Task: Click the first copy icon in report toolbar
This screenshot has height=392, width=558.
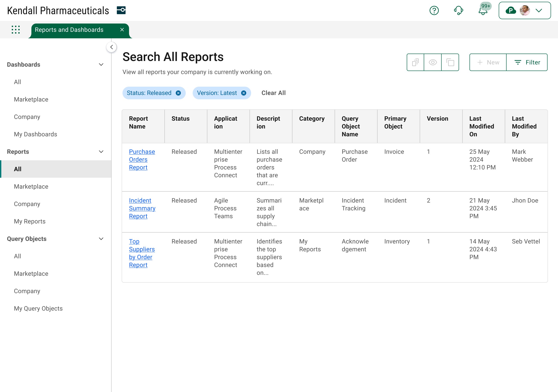Action: 415,63
